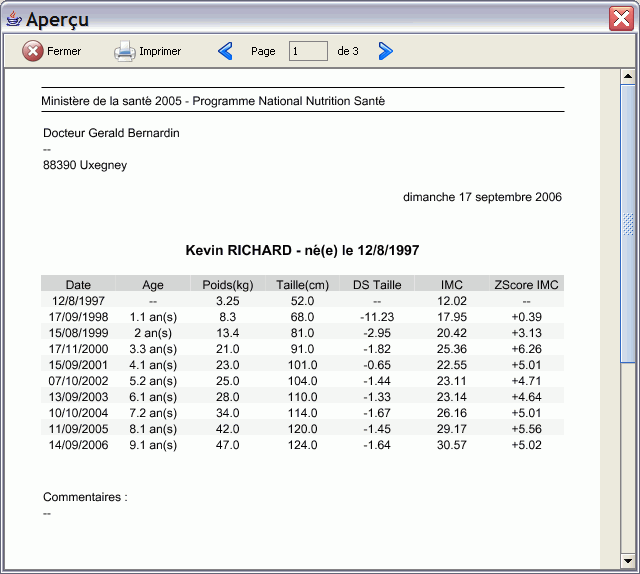640x574 pixels.
Task: Click the date cell 17/09/1998
Action: pyautogui.click(x=78, y=317)
